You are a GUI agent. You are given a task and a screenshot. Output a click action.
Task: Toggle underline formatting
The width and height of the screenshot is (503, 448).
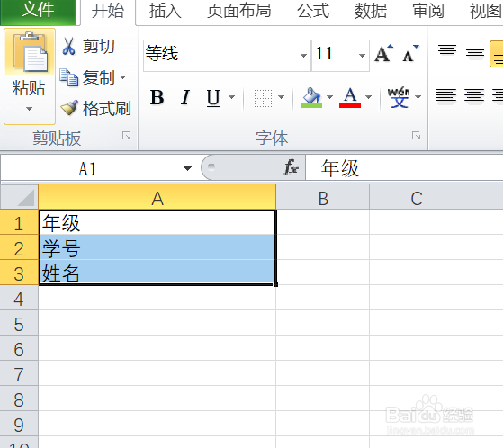pos(213,97)
